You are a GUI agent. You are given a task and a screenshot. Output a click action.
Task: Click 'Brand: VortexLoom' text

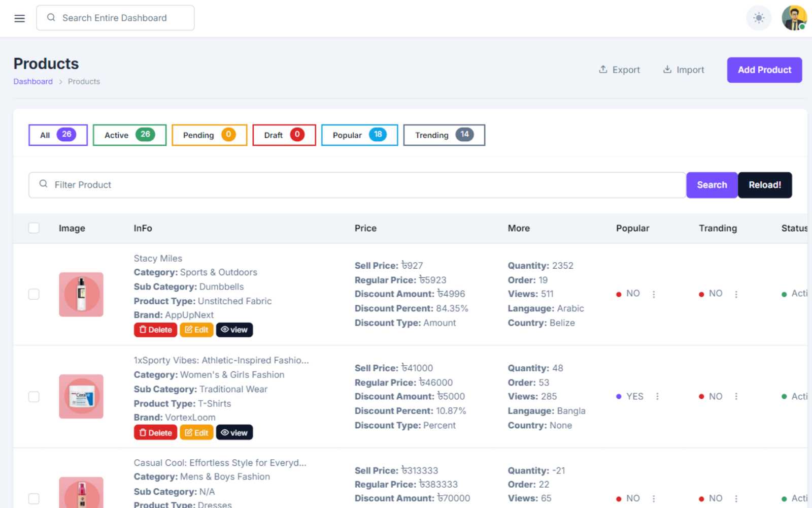(175, 418)
